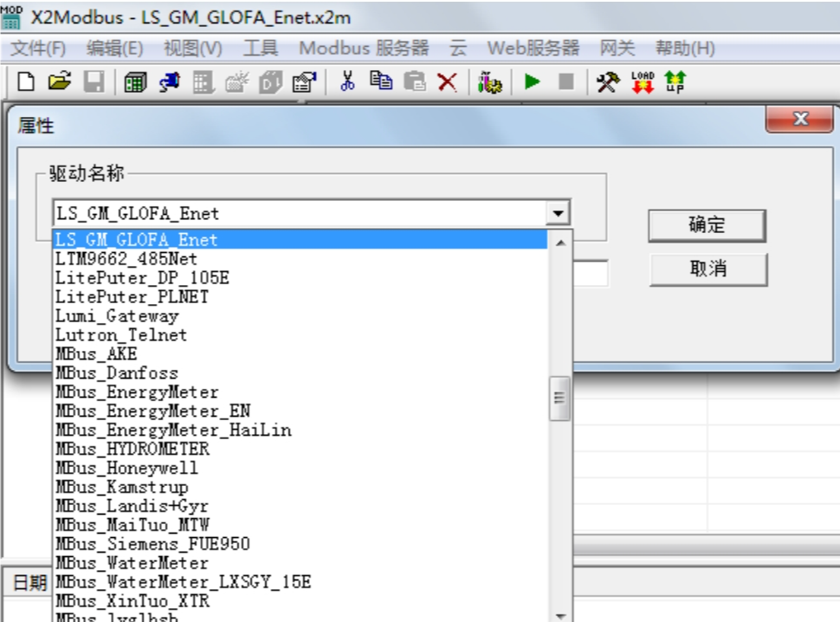Click the list scrollbar down arrow
The width and height of the screenshot is (840, 622).
tap(560, 616)
